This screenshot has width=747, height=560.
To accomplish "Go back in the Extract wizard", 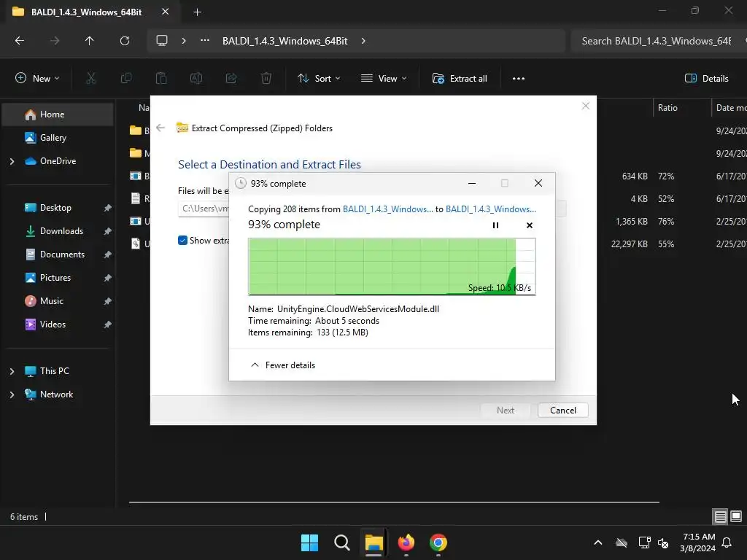I will pos(160,128).
